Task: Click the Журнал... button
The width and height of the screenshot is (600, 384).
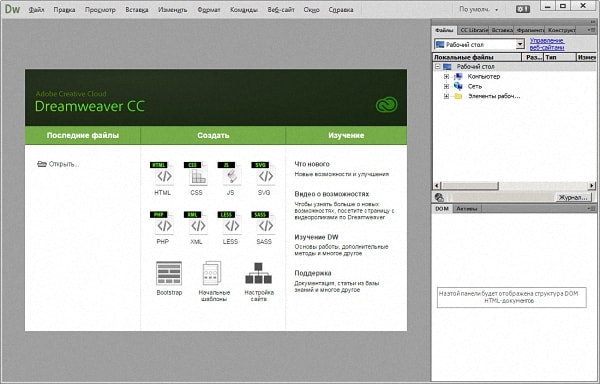Action: (573, 197)
